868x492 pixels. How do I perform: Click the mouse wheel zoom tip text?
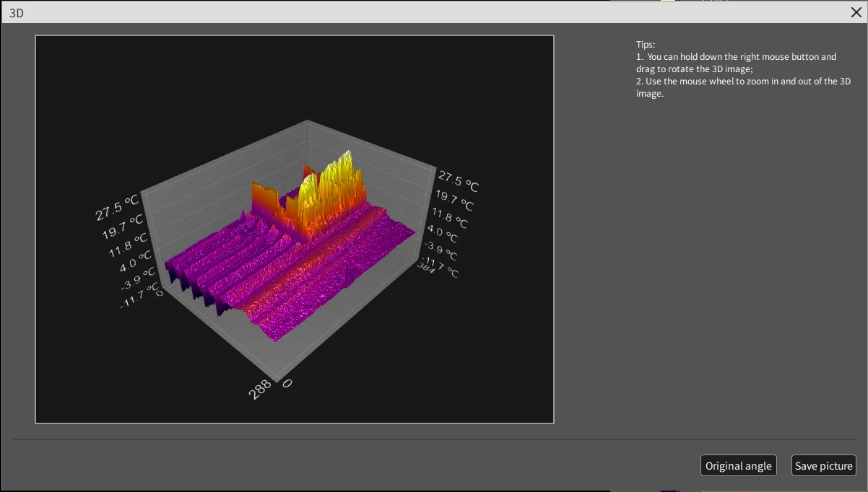[743, 87]
